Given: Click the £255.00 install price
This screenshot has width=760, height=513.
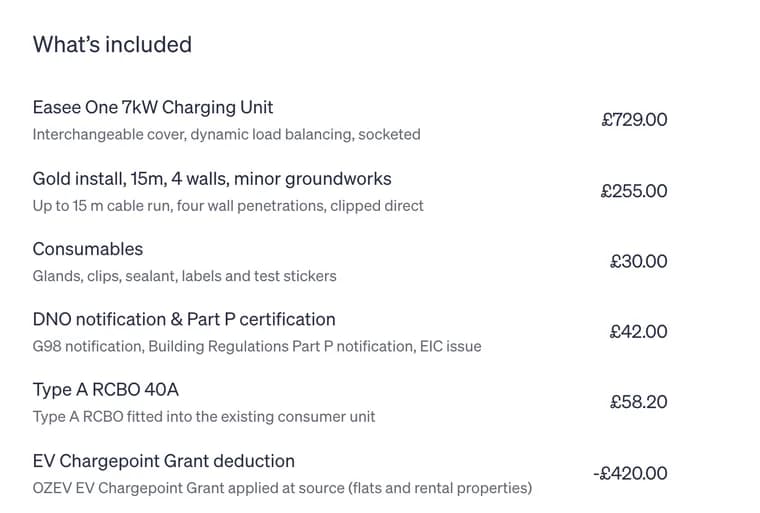Looking at the screenshot, I should [x=634, y=191].
